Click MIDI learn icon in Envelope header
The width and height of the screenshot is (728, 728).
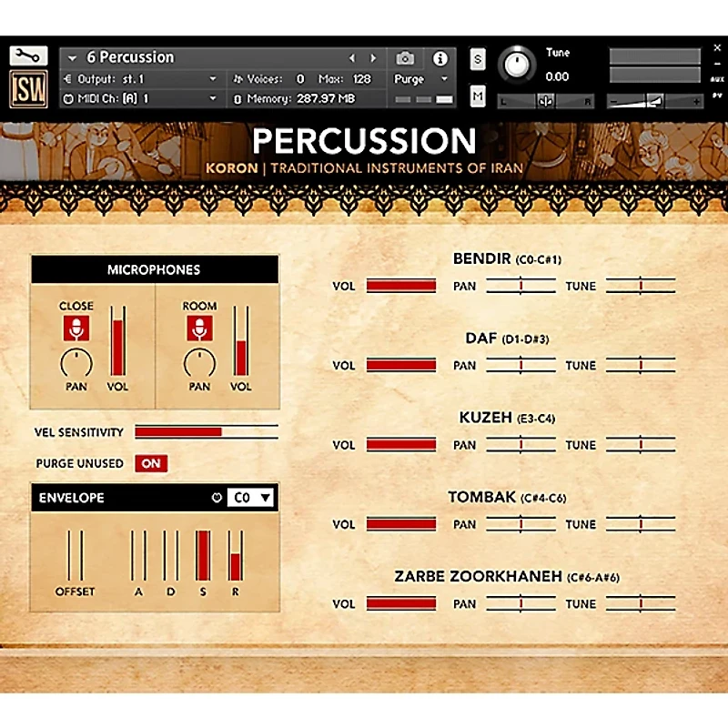pyautogui.click(x=217, y=498)
